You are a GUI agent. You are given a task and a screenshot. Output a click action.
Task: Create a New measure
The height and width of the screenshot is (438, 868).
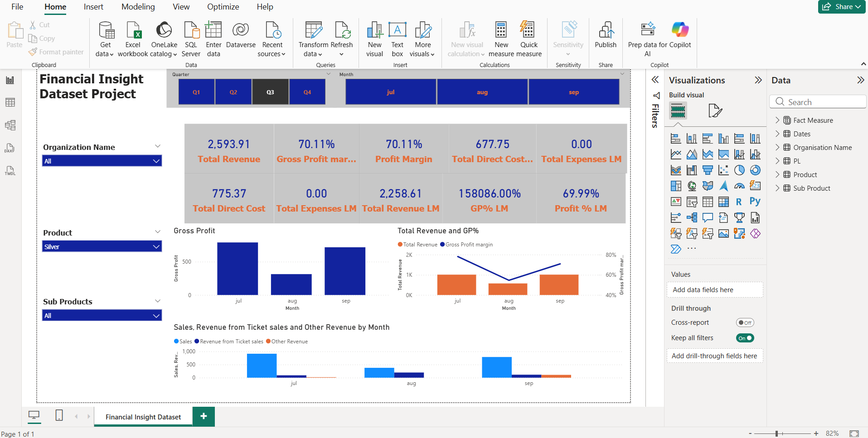point(501,39)
